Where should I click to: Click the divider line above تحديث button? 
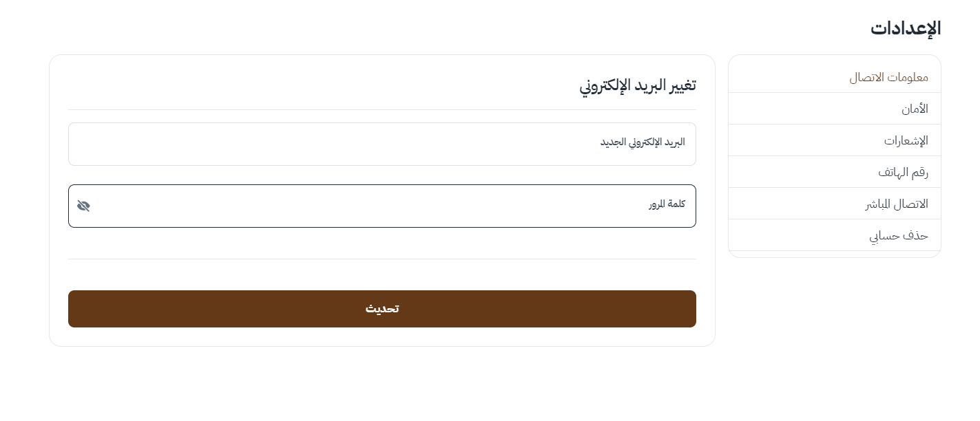tap(382, 259)
